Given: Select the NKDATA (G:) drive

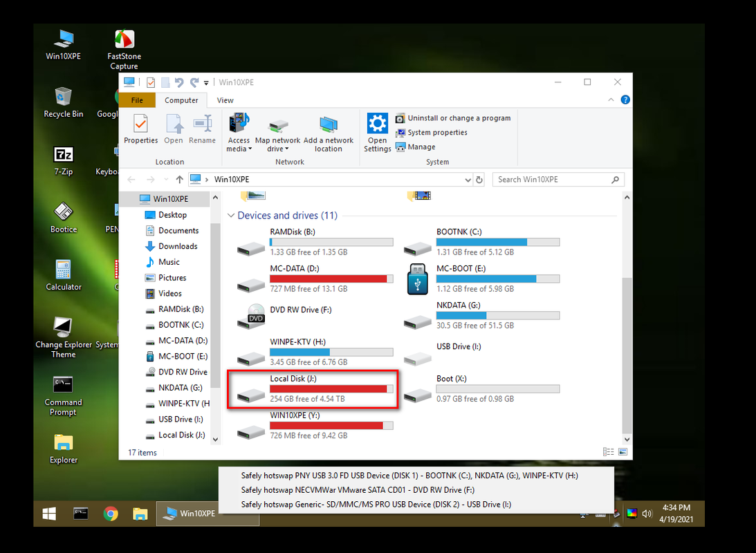Looking at the screenshot, I should (x=481, y=315).
